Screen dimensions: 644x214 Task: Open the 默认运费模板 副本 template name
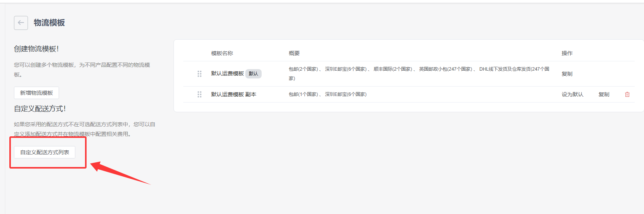(233, 94)
